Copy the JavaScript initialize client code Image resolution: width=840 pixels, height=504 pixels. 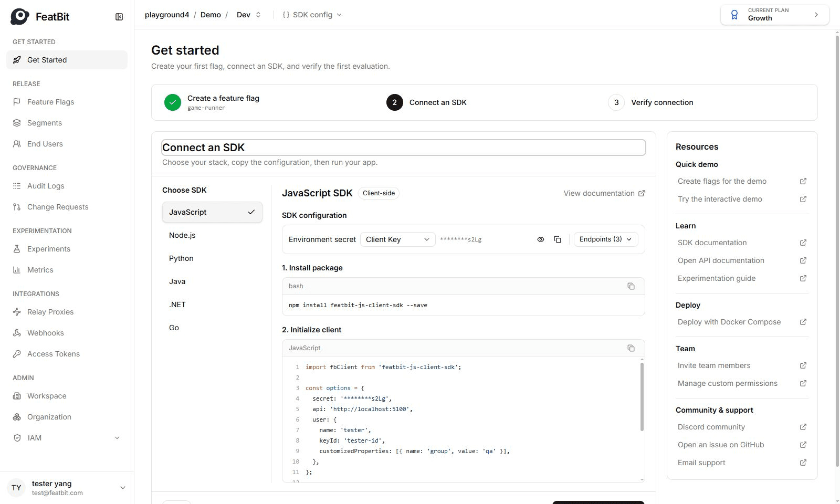coord(631,348)
